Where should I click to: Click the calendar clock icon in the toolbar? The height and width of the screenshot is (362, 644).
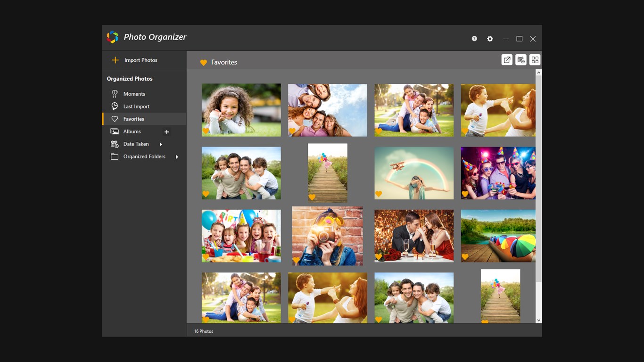pyautogui.click(x=521, y=60)
